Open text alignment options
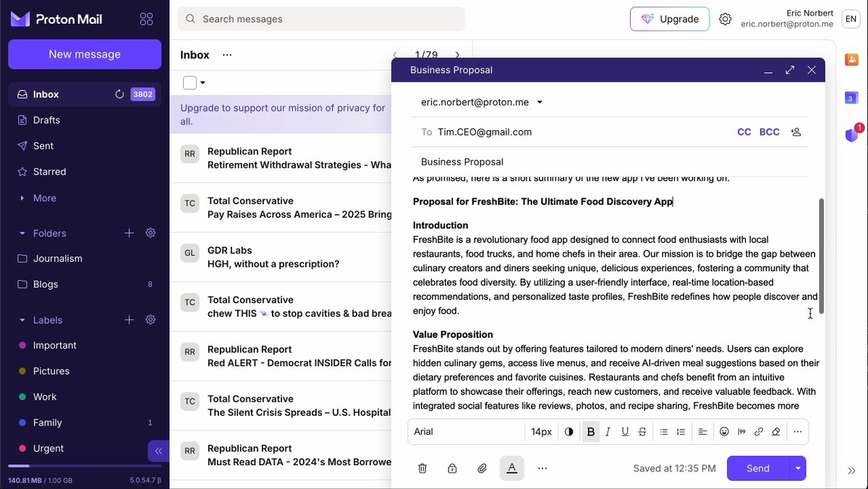Screen dimensions: 868x489 click(x=702, y=432)
